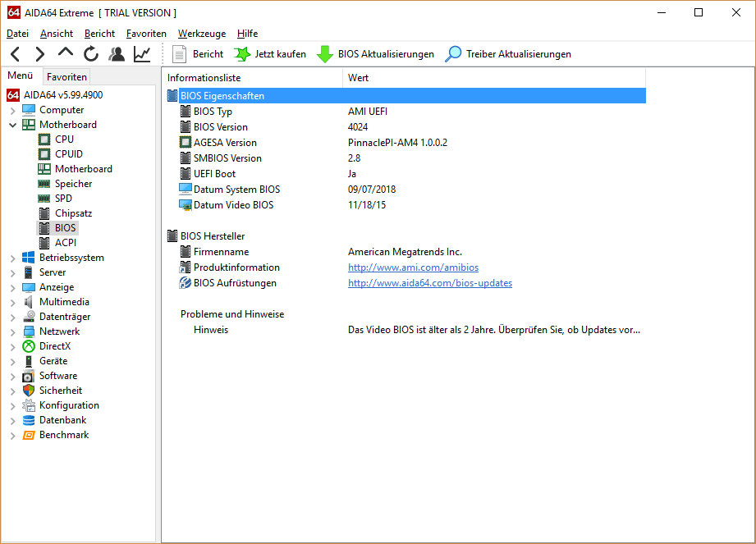Select the Hinweis row about Video BIOS

tap(405, 330)
